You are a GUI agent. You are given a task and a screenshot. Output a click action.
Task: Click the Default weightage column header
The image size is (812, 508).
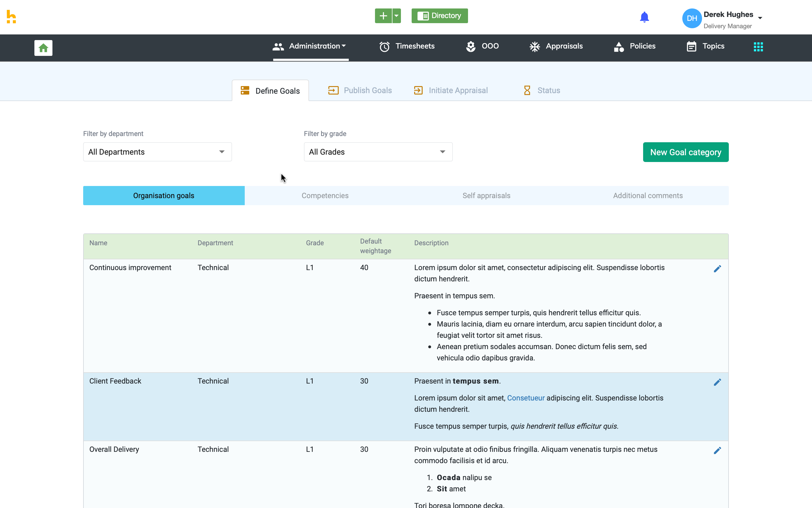(376, 246)
